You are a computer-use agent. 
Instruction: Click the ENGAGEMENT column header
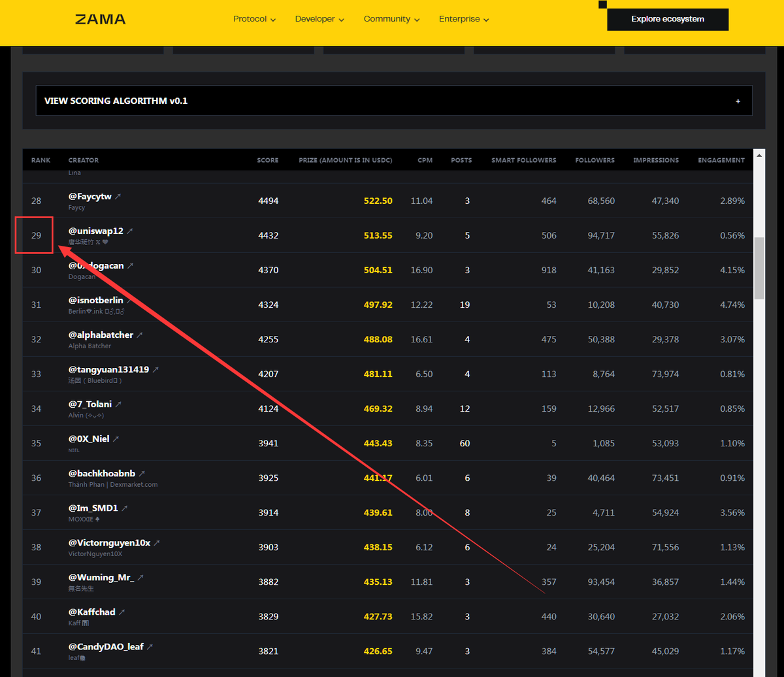721,160
